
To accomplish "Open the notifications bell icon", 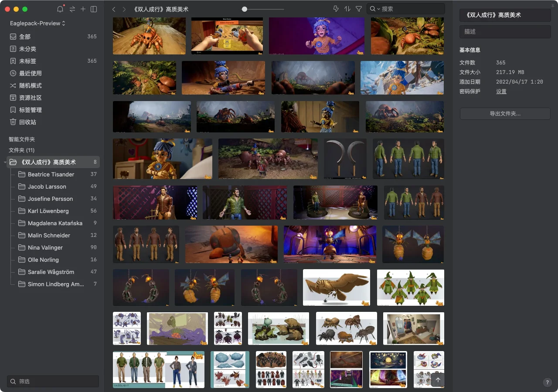I will (60, 9).
